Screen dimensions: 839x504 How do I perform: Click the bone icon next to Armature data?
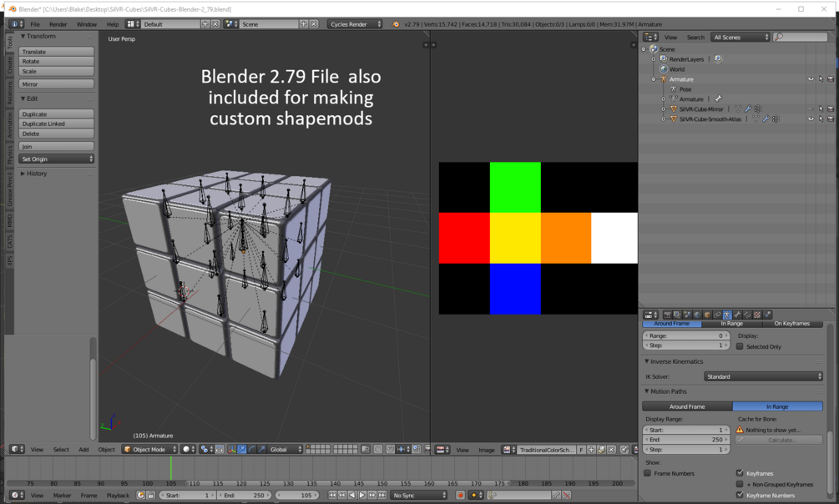(718, 98)
